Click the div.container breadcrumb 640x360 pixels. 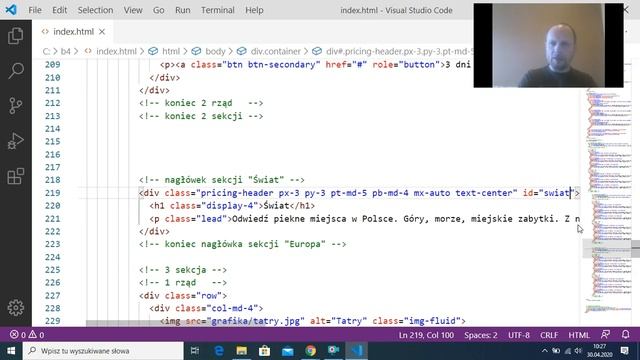[269, 51]
